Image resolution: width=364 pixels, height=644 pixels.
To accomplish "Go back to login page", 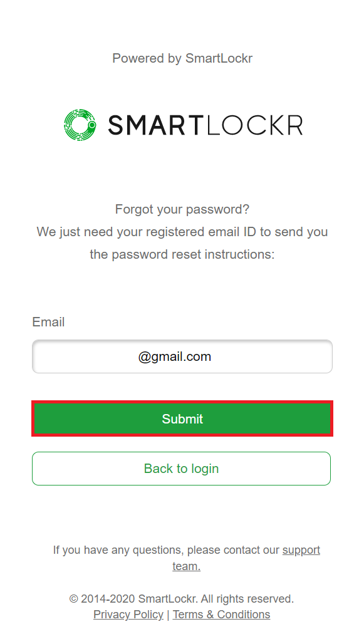I will click(x=181, y=469).
